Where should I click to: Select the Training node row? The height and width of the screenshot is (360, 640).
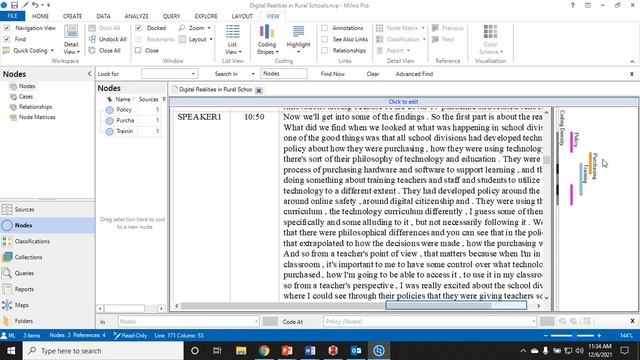coord(133,131)
